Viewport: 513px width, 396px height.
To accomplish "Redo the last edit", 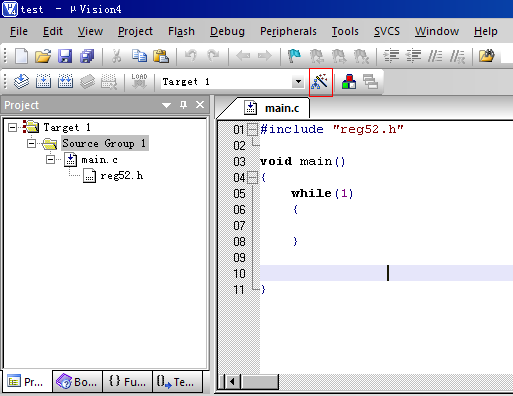I will coord(213,56).
